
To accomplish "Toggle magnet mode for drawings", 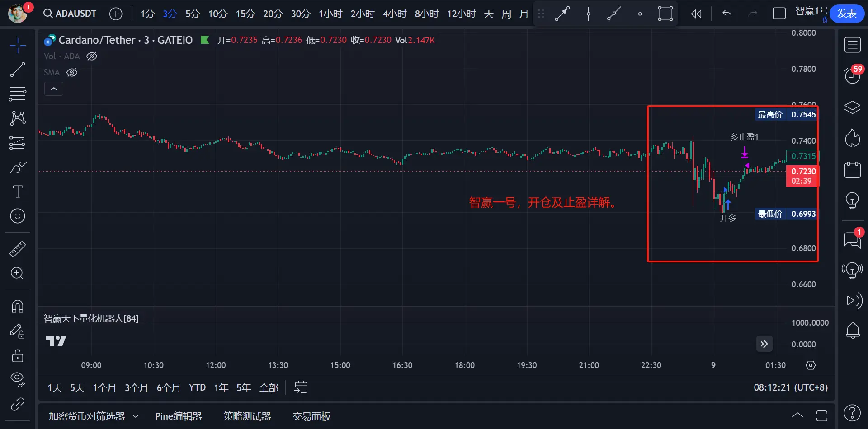I will pos(18,307).
